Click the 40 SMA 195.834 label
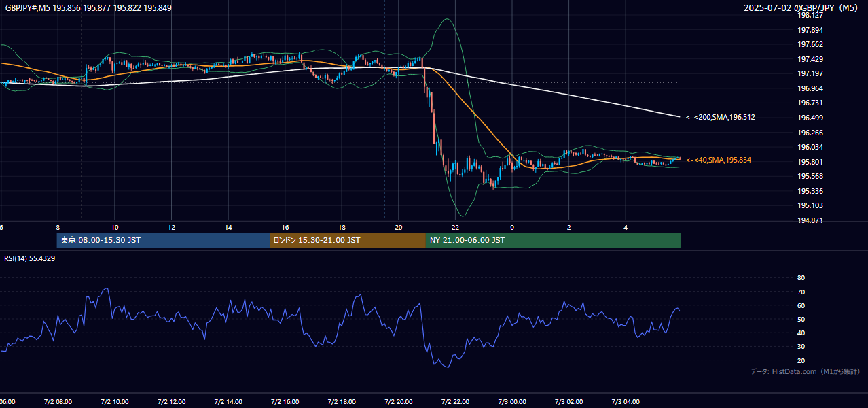Viewport: 868px width, 408px height. [719, 160]
